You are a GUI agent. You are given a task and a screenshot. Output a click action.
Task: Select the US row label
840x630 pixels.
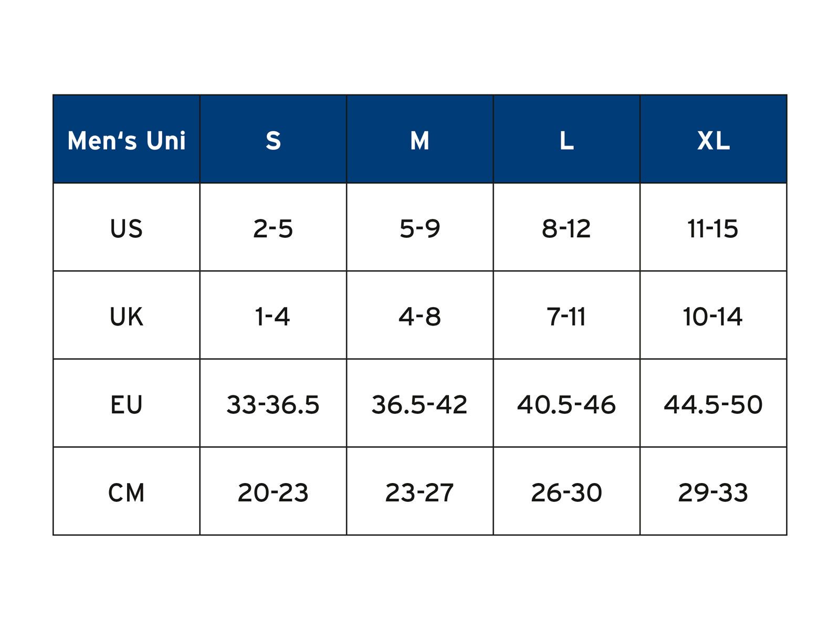(126, 228)
